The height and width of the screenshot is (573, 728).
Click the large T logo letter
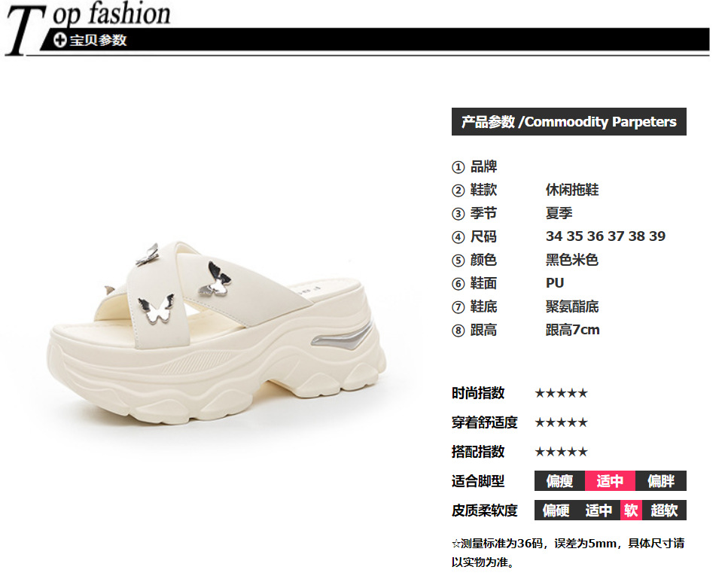[25, 30]
